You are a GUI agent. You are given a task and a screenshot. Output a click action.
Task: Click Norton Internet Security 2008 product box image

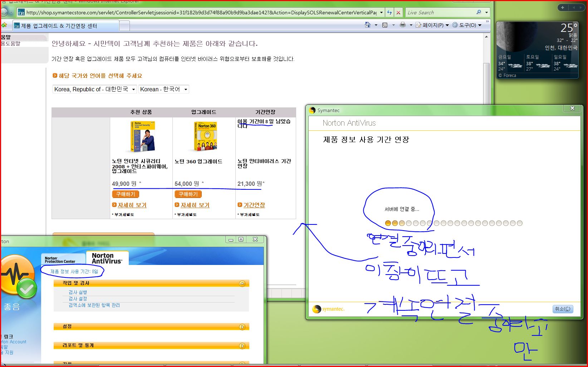[142, 136]
